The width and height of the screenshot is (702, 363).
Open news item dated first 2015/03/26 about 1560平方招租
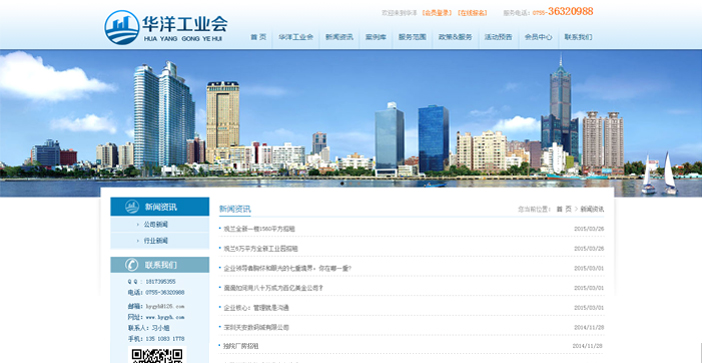pyautogui.click(x=259, y=229)
